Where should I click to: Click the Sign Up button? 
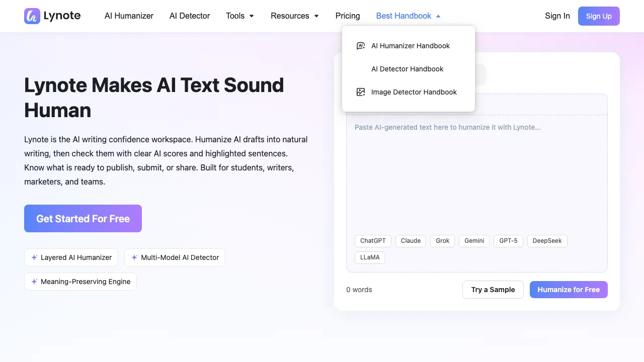click(599, 16)
